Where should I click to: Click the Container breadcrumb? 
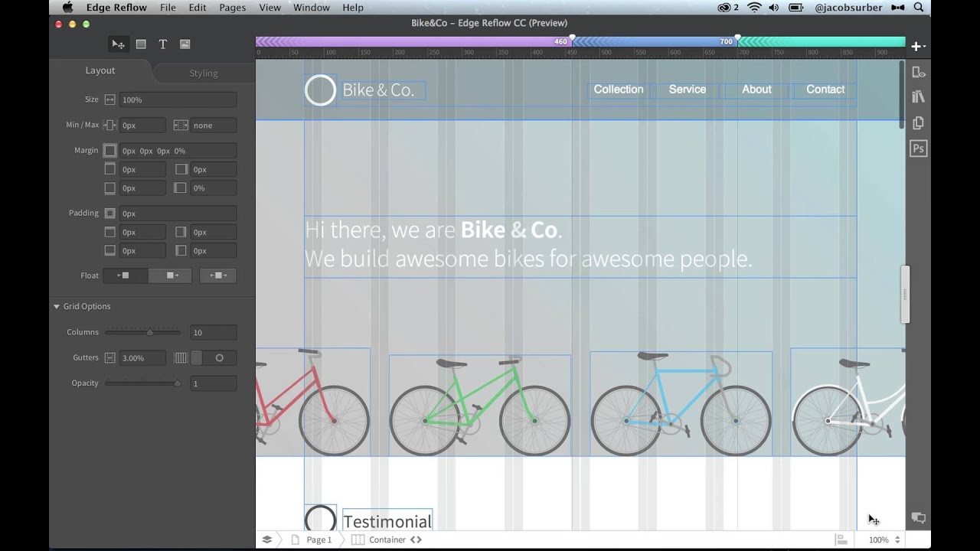point(387,540)
